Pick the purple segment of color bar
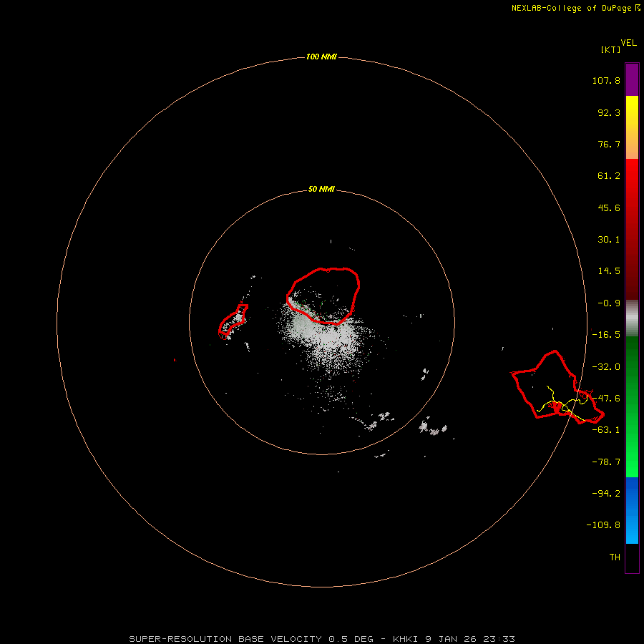 pos(632,79)
